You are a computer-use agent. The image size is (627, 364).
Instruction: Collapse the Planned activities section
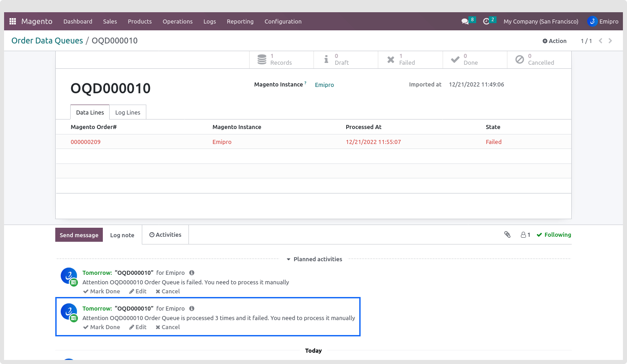point(314,259)
